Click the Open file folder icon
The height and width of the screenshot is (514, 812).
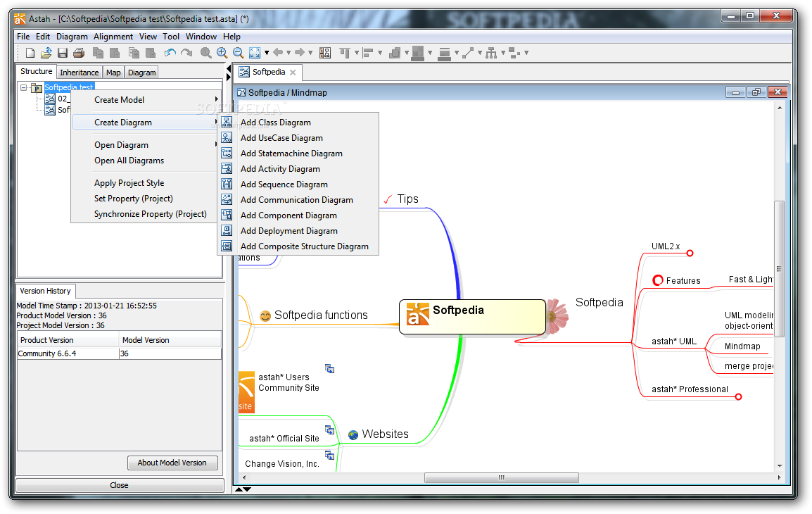pyautogui.click(x=46, y=53)
